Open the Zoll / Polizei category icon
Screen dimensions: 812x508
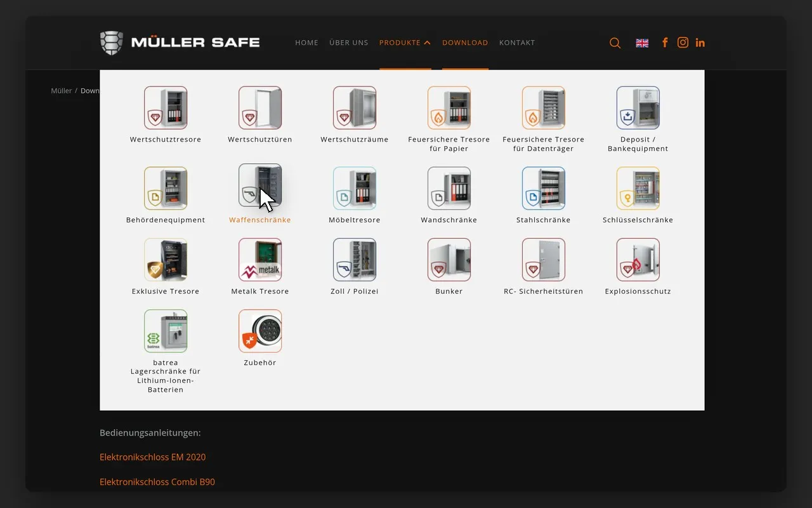[355, 260]
